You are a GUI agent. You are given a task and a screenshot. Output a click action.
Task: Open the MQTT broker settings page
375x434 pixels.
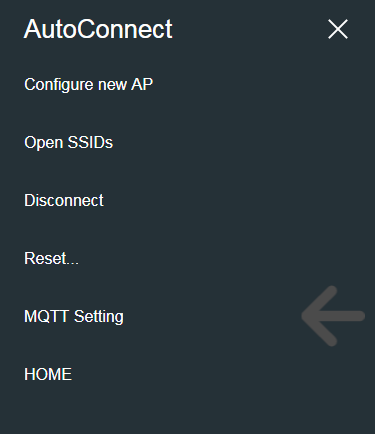pos(74,316)
